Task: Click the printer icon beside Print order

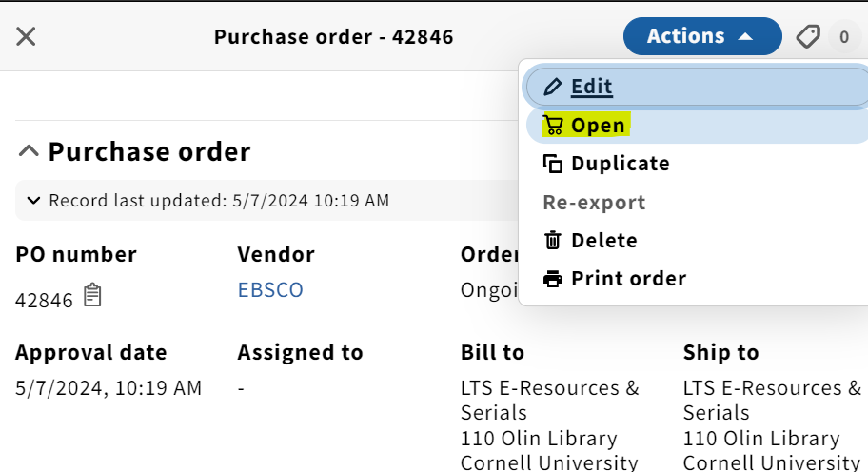Action: coord(552,279)
